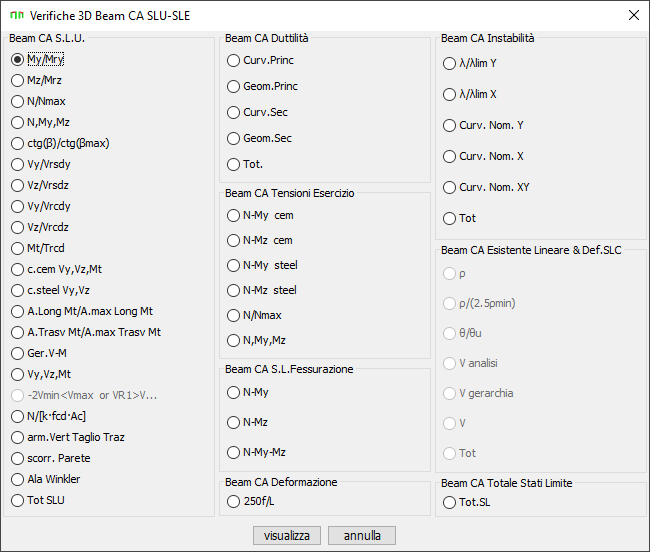Choose the Geom.Sec ductility option
Viewport: 650px width, 552px height.
click(260, 138)
